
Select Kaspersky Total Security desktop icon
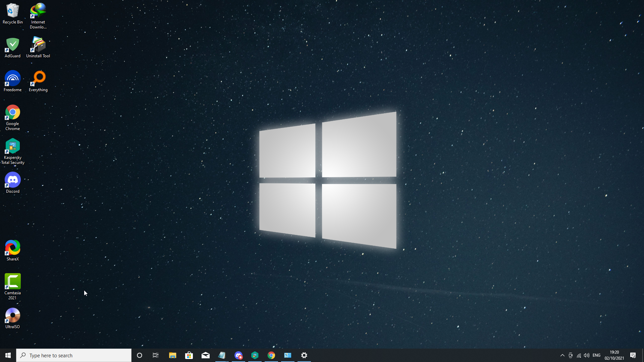click(12, 151)
